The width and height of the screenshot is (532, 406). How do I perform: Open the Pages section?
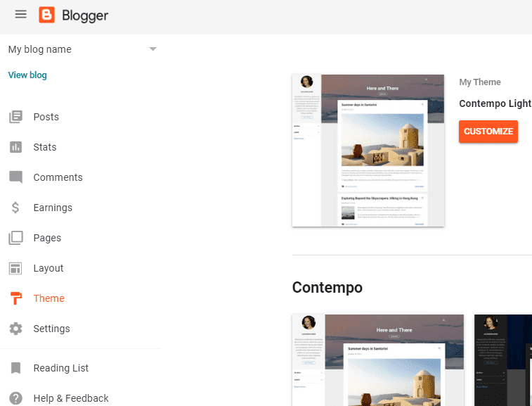pos(47,238)
